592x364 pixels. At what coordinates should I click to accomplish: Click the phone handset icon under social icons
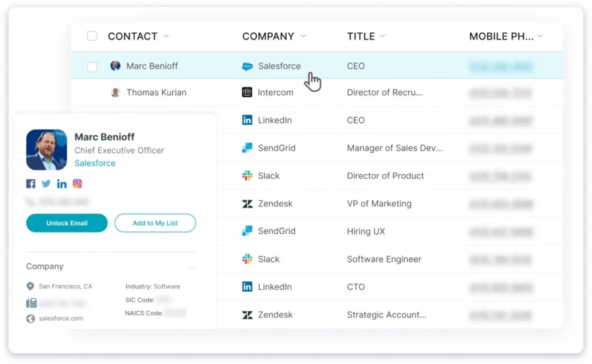(30, 201)
